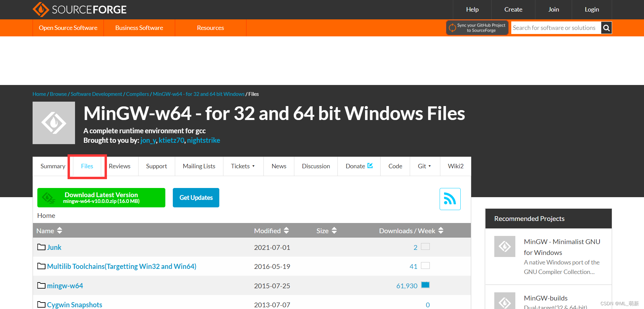Click Login in top bar

(592, 10)
